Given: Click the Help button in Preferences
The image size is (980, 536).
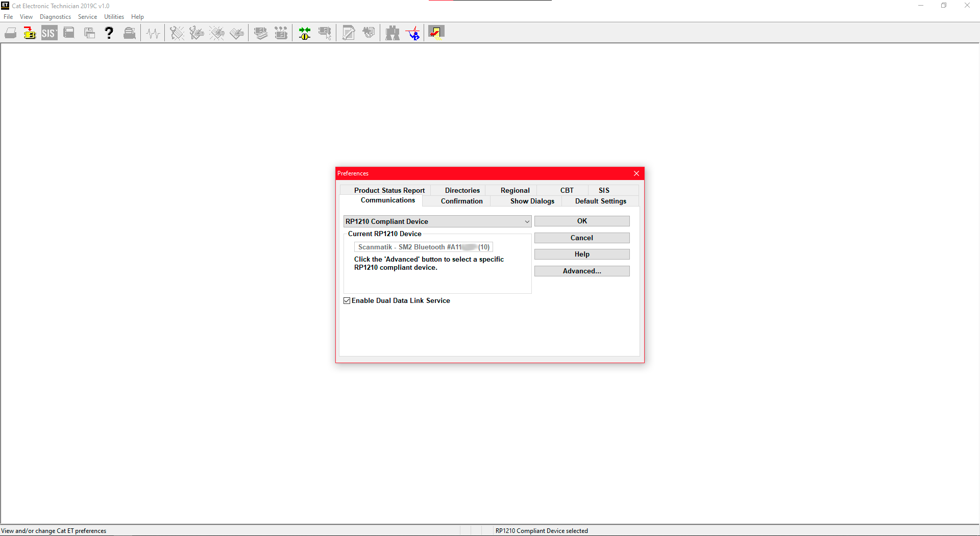Looking at the screenshot, I should click(582, 254).
